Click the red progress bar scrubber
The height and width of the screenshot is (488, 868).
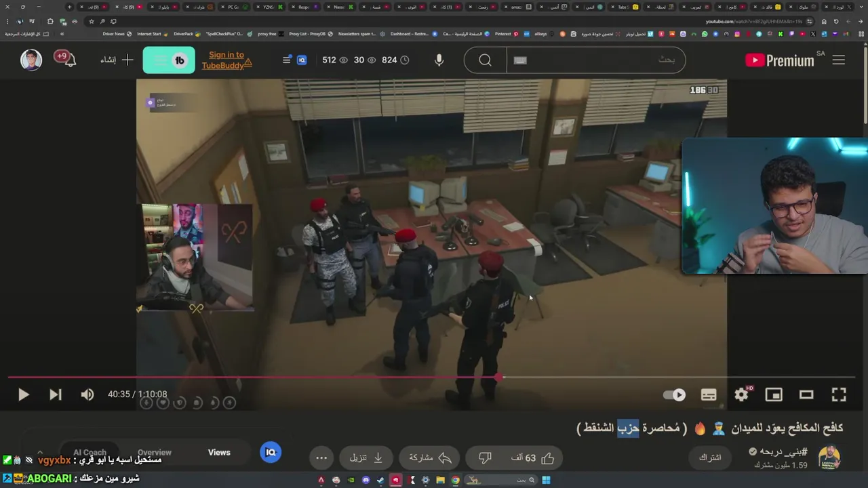(500, 377)
